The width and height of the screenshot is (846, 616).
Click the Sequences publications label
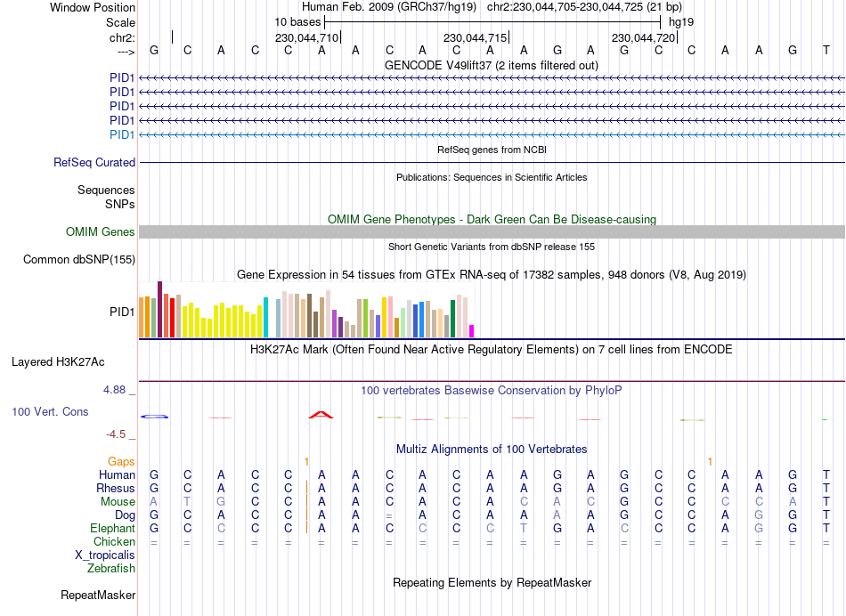[106, 190]
